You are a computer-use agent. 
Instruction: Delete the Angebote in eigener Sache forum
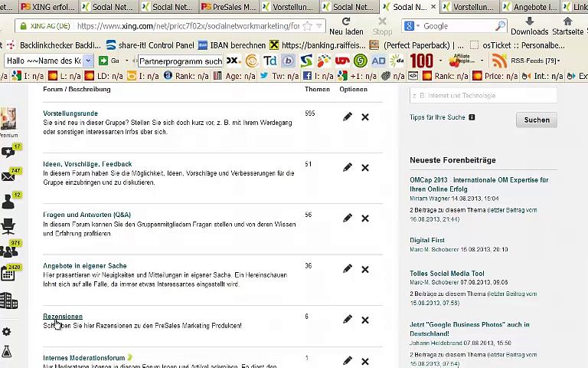[x=365, y=269]
